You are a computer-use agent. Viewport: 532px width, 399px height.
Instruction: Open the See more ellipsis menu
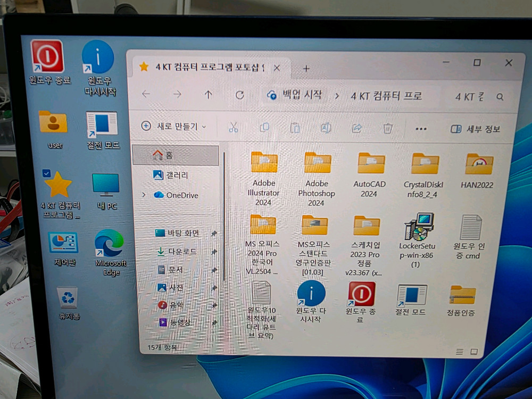[421, 129]
